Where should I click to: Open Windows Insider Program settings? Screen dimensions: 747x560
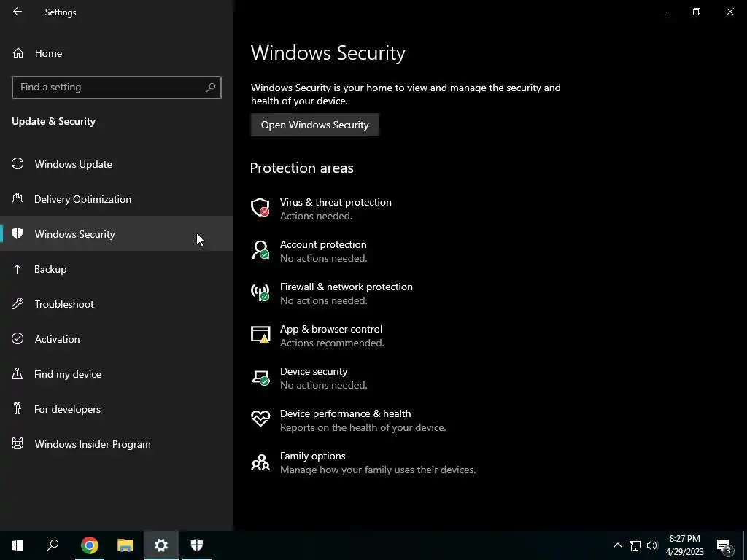pos(117,444)
